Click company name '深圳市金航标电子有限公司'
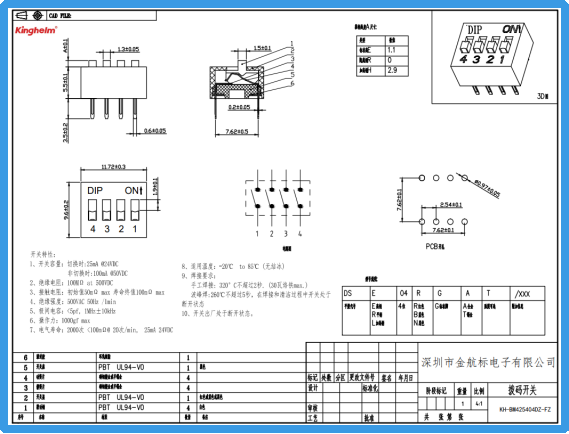Screen dimensions: 569x434 488,362
